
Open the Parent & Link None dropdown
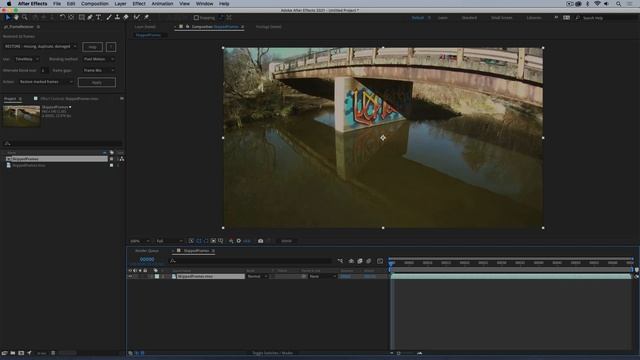(x=322, y=276)
